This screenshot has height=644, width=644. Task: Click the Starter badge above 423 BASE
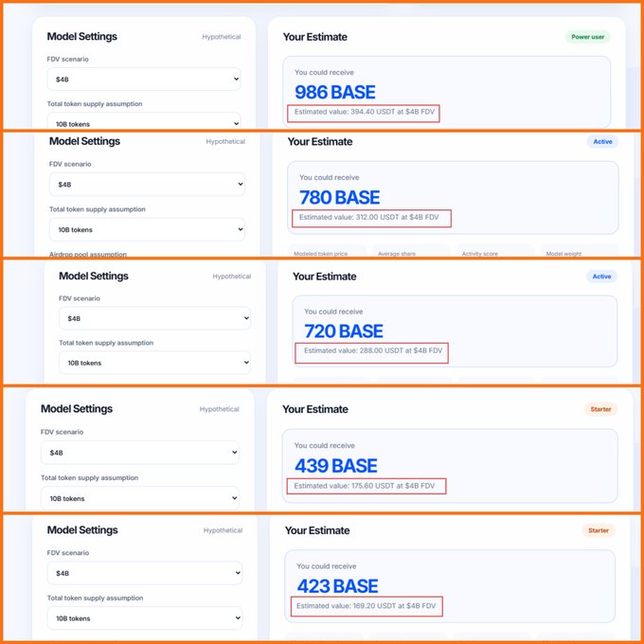(599, 530)
